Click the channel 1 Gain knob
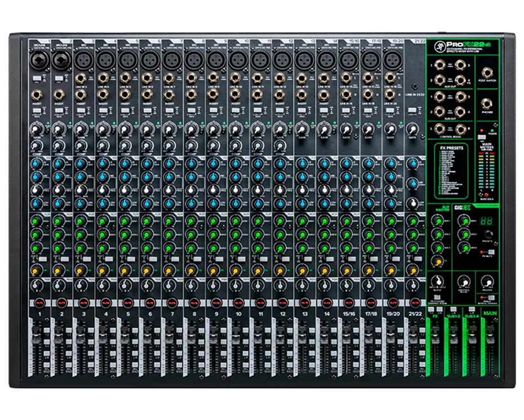The width and height of the screenshot is (524, 420). click(x=36, y=130)
